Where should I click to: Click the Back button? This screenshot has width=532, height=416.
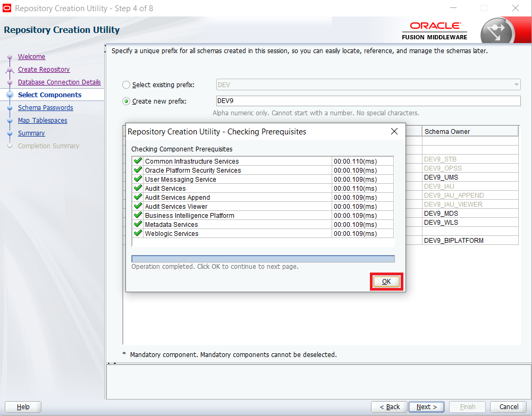(x=389, y=407)
